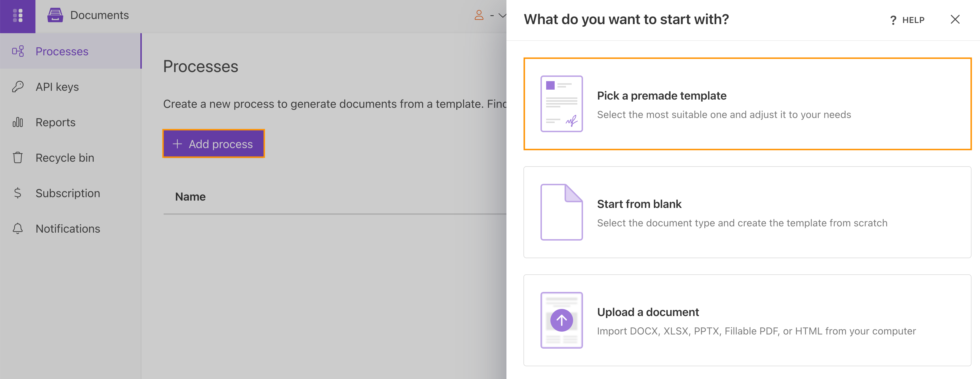The height and width of the screenshot is (379, 980).
Task: Click the Processes page heading
Action: (x=200, y=67)
